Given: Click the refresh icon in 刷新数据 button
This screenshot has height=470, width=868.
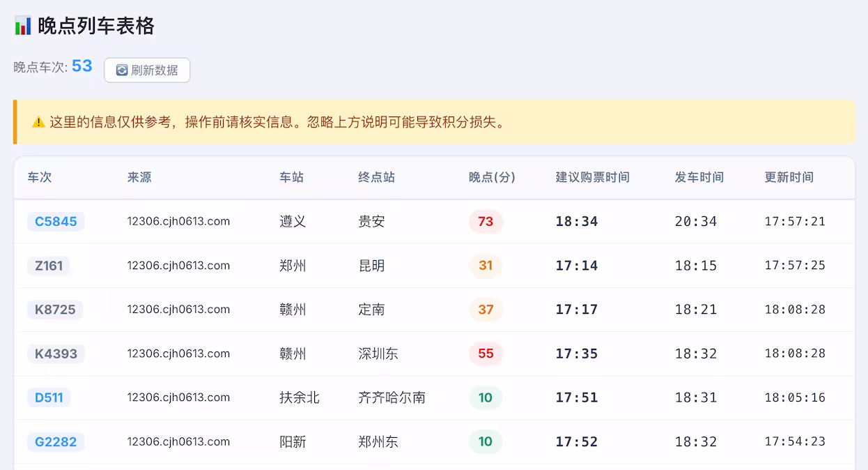Looking at the screenshot, I should coord(122,70).
